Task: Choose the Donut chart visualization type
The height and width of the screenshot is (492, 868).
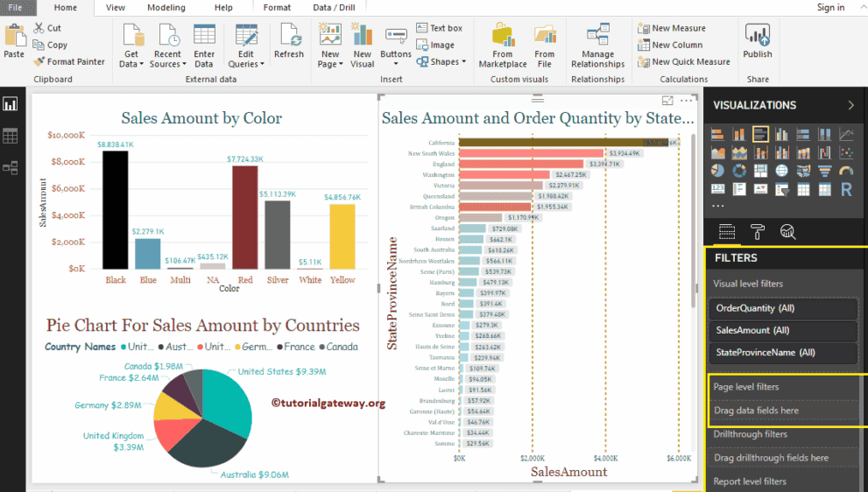Action: [738, 171]
